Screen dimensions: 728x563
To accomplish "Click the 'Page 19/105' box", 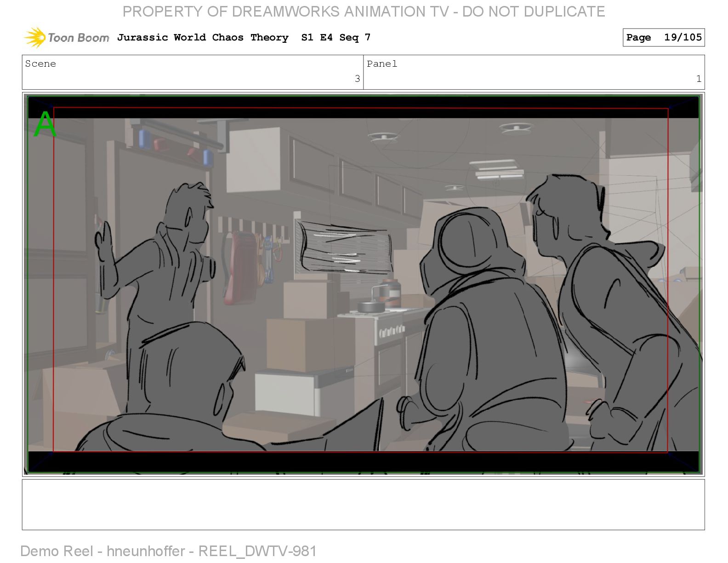I will click(x=664, y=37).
